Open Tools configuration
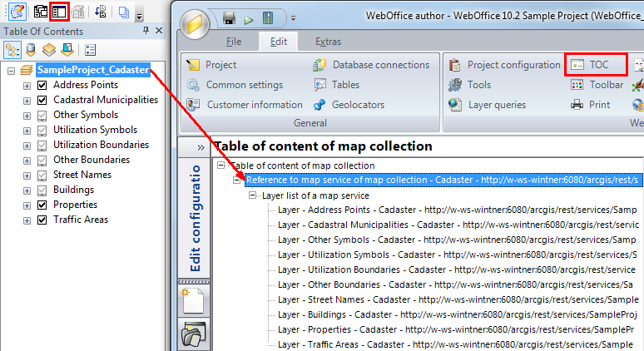644x351 pixels. pyautogui.click(x=469, y=85)
